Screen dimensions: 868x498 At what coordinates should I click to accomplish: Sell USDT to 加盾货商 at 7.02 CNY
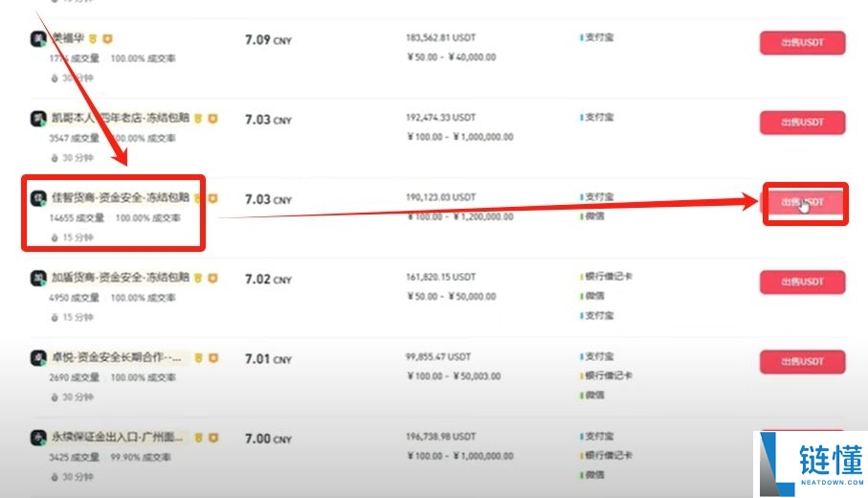[x=802, y=282]
